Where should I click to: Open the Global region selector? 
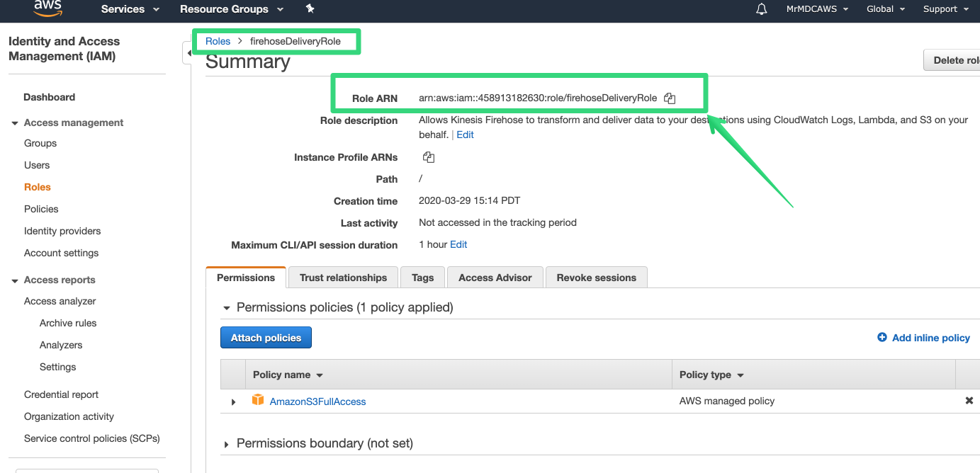point(886,9)
